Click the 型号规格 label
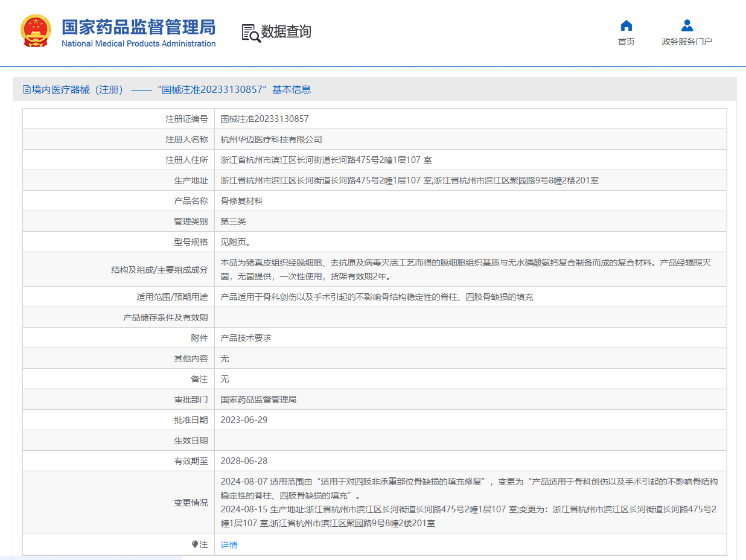The height and width of the screenshot is (560, 746). pyautogui.click(x=191, y=242)
